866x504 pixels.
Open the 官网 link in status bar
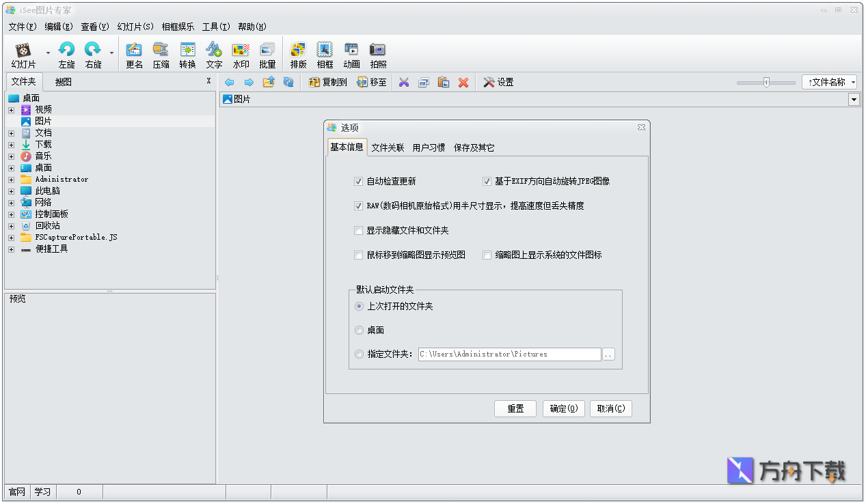17,492
